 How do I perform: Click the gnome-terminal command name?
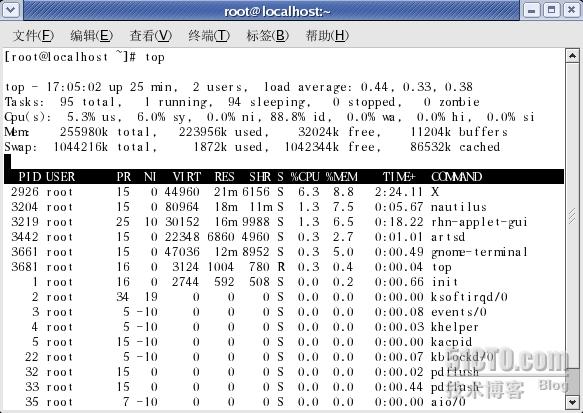coord(479,252)
